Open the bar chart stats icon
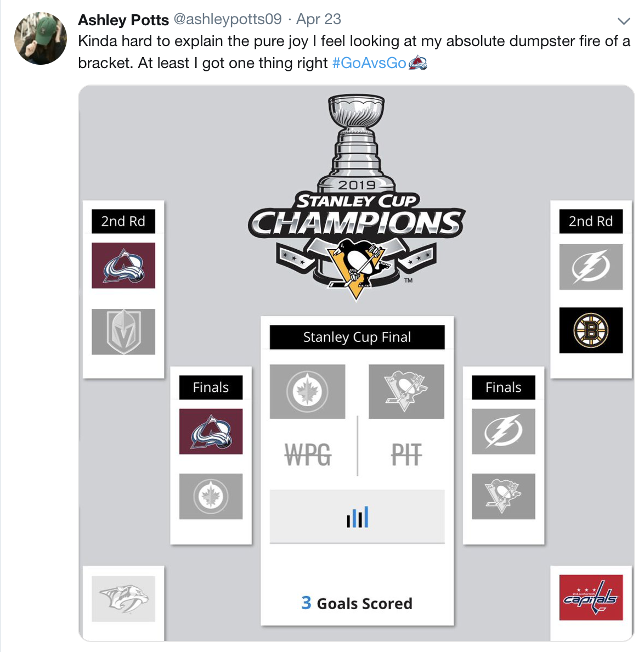This screenshot has width=644, height=652. pyautogui.click(x=357, y=516)
